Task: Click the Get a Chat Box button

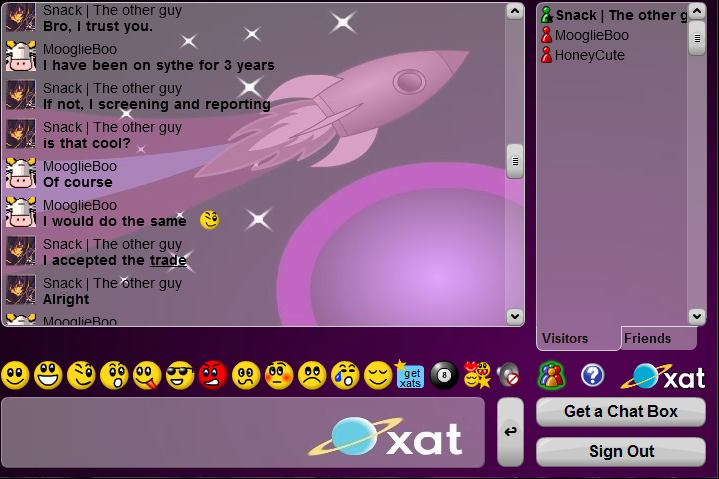Action: pyautogui.click(x=621, y=412)
